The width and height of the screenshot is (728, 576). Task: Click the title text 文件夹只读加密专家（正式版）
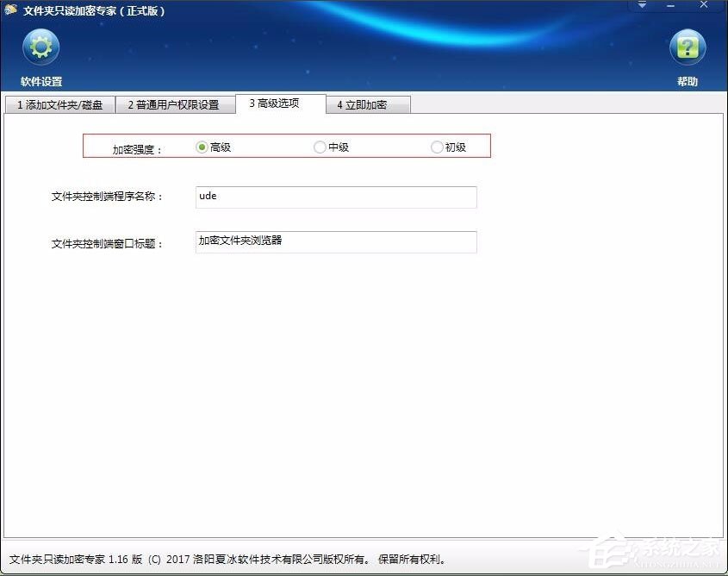(95, 10)
